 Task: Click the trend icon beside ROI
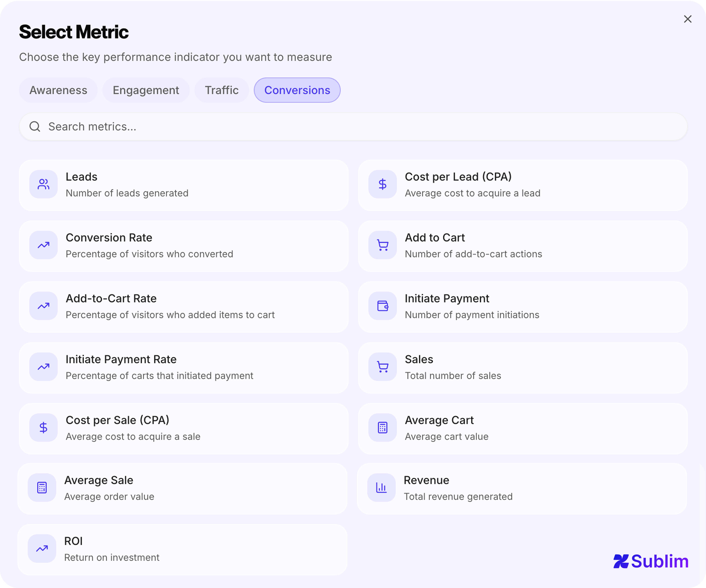click(x=42, y=548)
